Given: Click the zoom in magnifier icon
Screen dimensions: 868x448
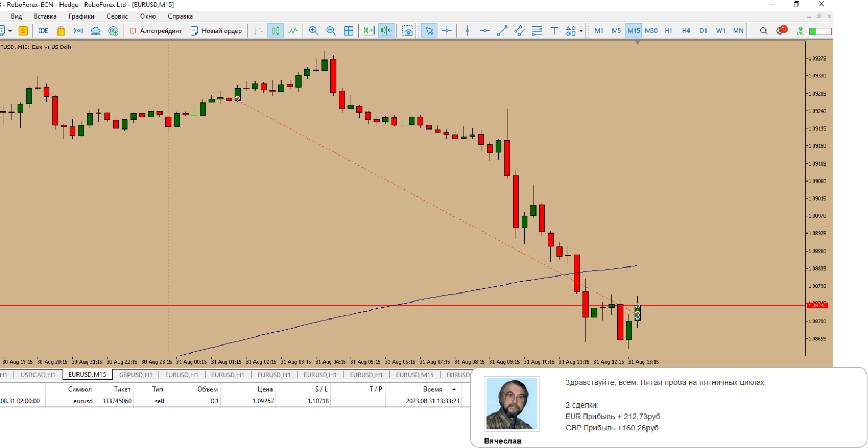Looking at the screenshot, I should 313,31.
